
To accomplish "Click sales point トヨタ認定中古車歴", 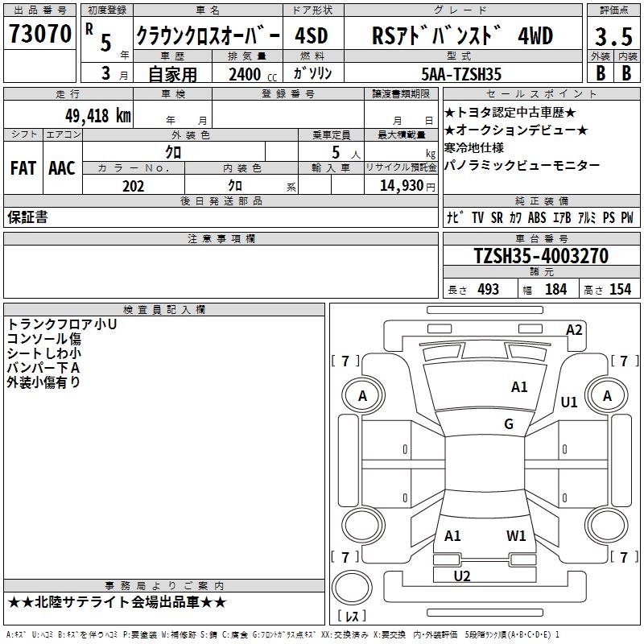I will pos(510,113).
